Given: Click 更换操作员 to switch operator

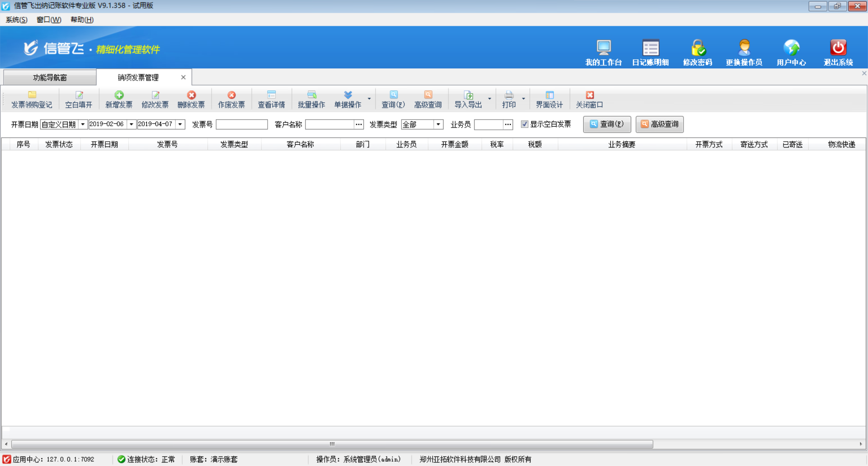Looking at the screenshot, I should [x=744, y=51].
